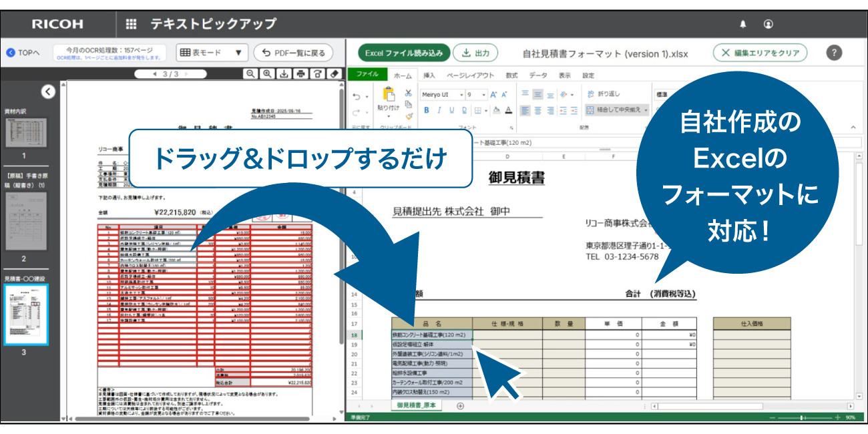The image size is (868, 434).
Task: Click the PDF一覧に戻る button
Action: point(293,53)
